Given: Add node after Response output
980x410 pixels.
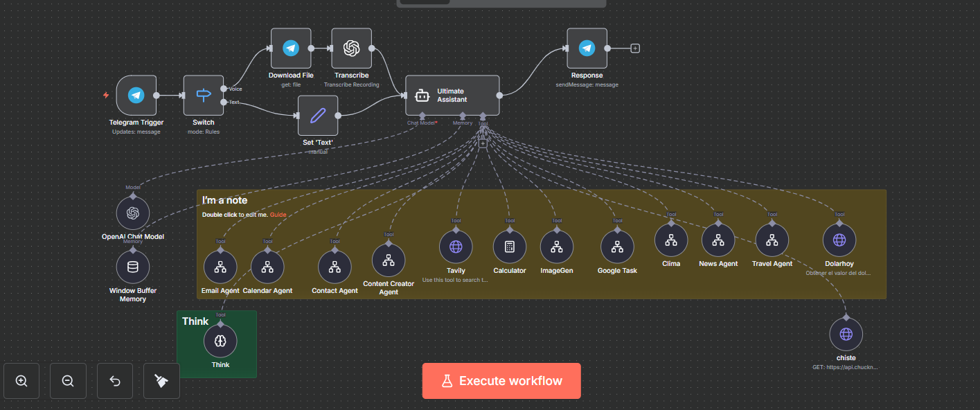Looking at the screenshot, I should pyautogui.click(x=635, y=48).
